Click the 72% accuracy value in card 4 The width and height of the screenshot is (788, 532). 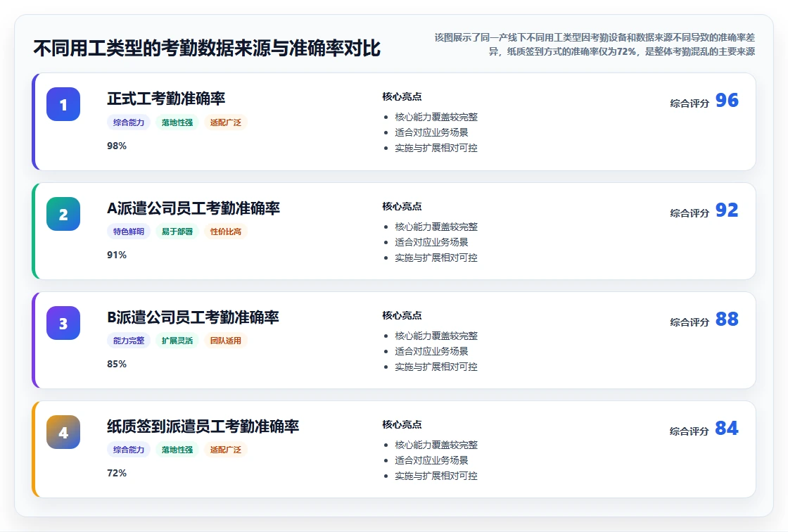pyautogui.click(x=117, y=473)
